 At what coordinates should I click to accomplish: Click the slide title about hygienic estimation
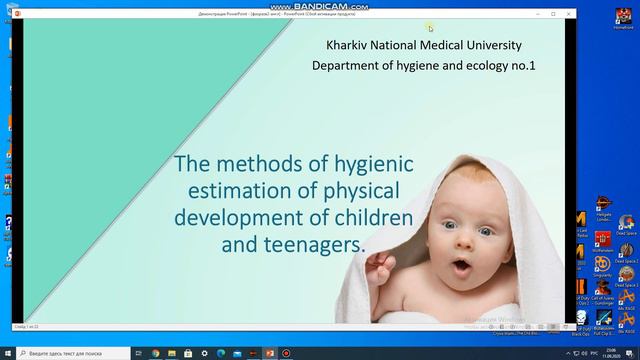[x=293, y=204]
